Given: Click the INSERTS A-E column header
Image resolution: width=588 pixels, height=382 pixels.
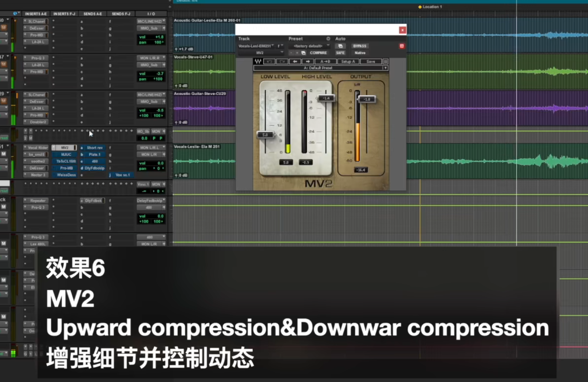Looking at the screenshot, I should [x=36, y=14].
